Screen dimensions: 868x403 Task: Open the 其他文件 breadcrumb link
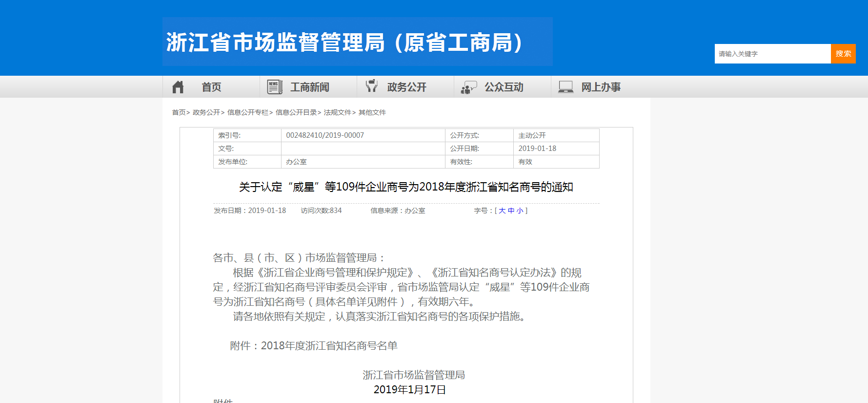(x=372, y=112)
